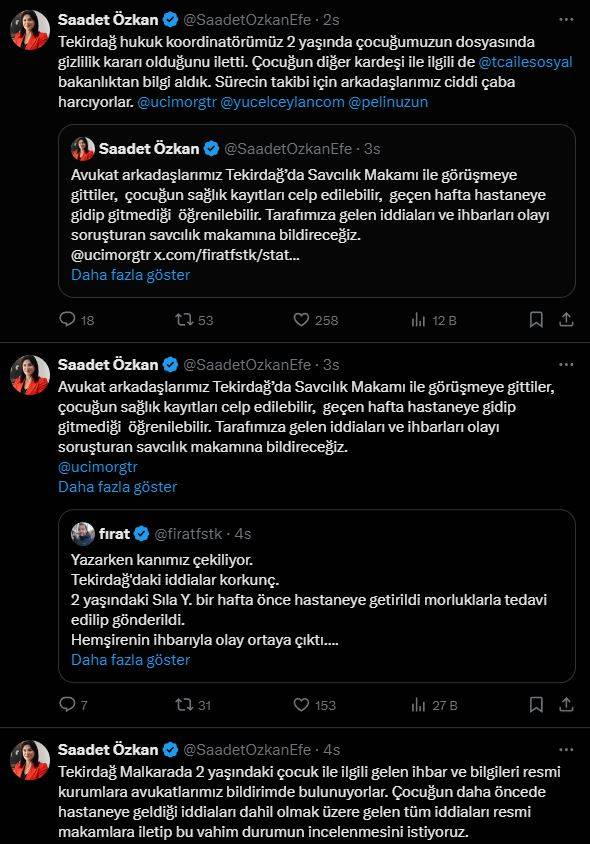Share the second tweet with 27 B views
The image size is (590, 844).
point(566,705)
